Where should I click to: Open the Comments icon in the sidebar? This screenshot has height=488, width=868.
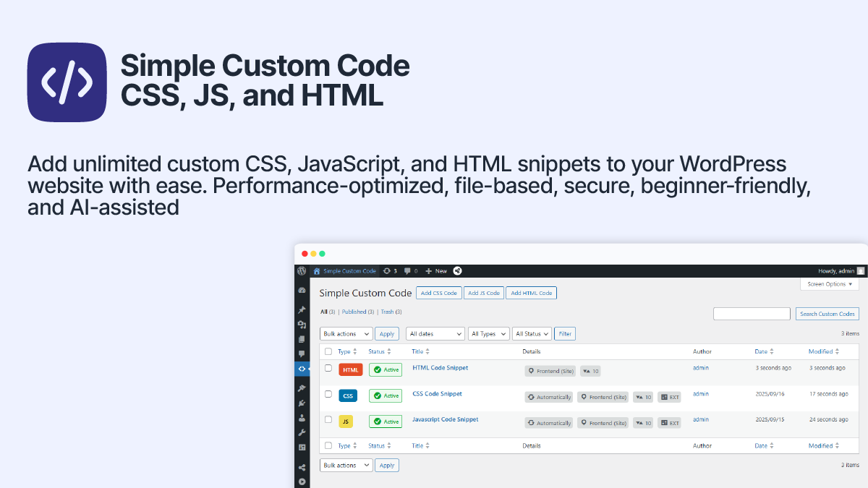[302, 354]
